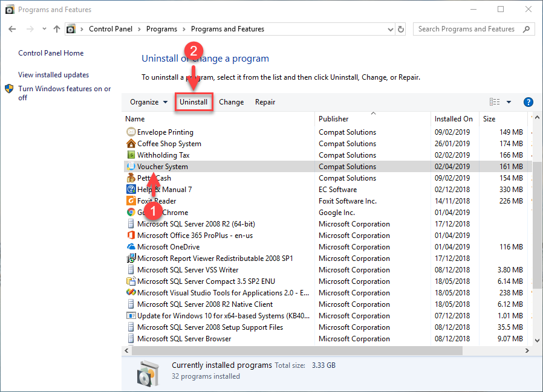Expand the address bar history dropdown
543x392 pixels.
click(390, 30)
